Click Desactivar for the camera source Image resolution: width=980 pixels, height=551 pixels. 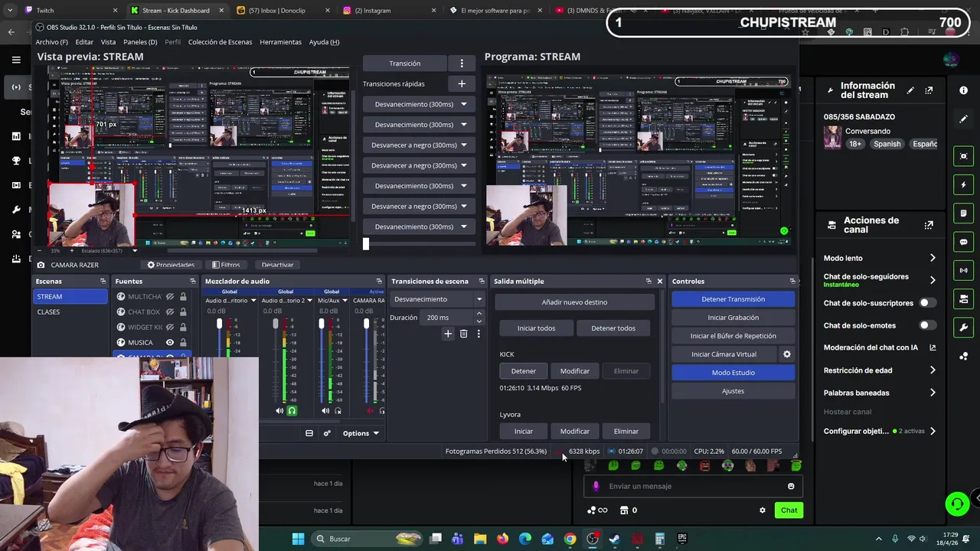[x=277, y=265]
